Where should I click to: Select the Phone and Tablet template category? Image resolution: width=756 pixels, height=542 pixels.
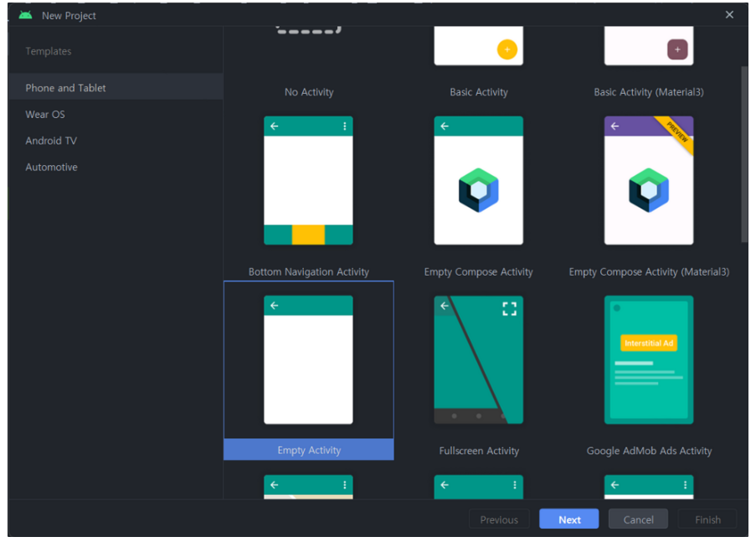click(x=116, y=88)
